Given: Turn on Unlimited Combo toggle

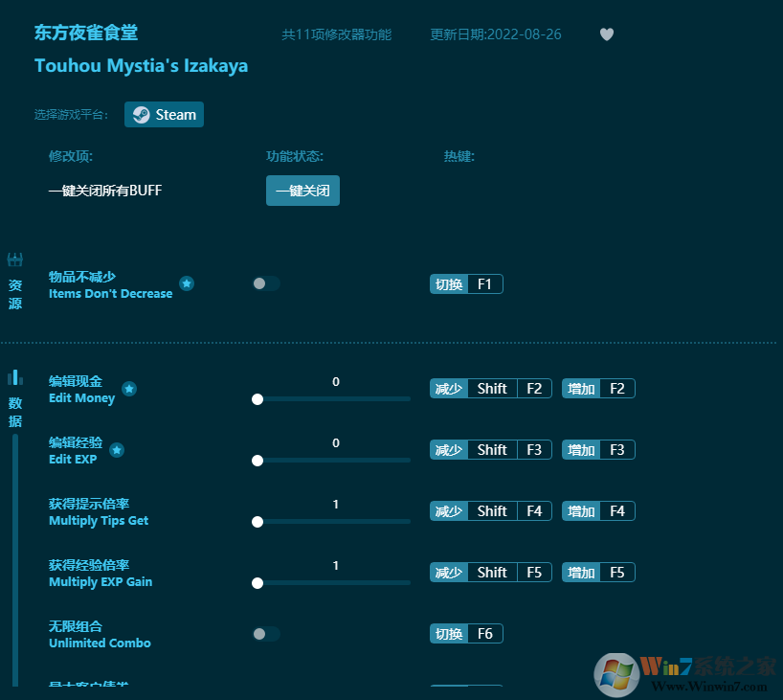Looking at the screenshot, I should click(x=266, y=634).
